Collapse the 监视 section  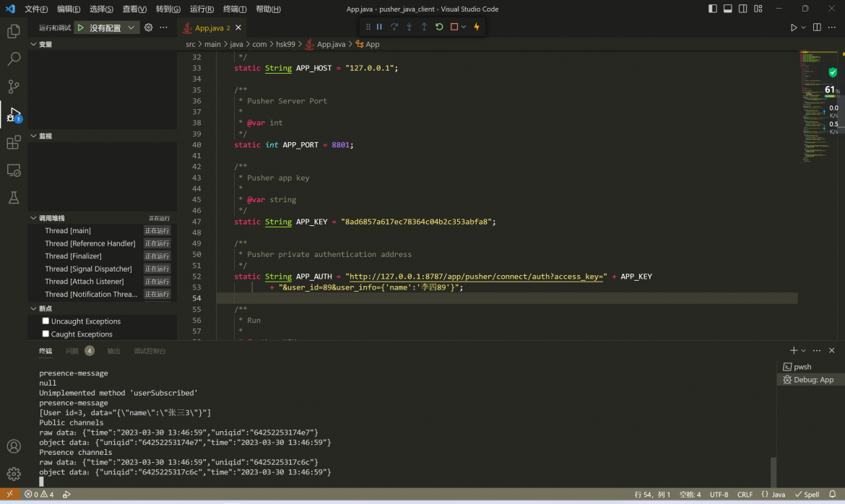(x=33, y=136)
